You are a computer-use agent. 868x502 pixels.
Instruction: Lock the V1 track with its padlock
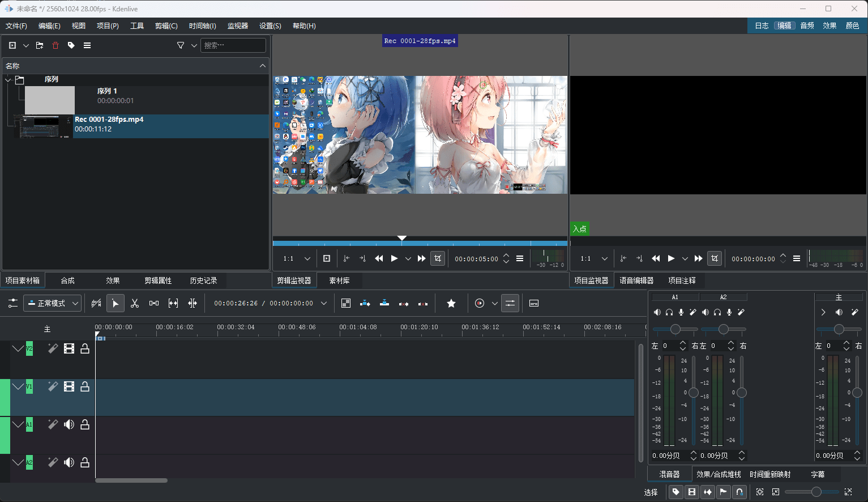coord(85,386)
